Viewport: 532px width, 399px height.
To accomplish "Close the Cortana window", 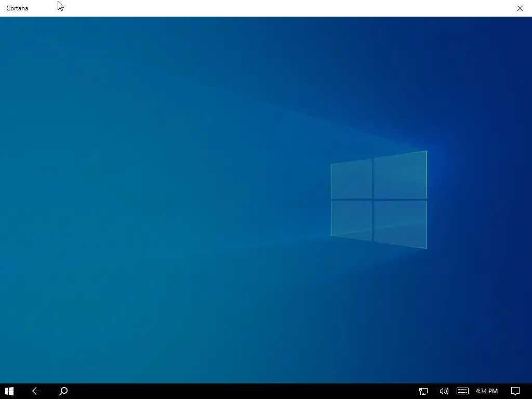I will 520,8.
